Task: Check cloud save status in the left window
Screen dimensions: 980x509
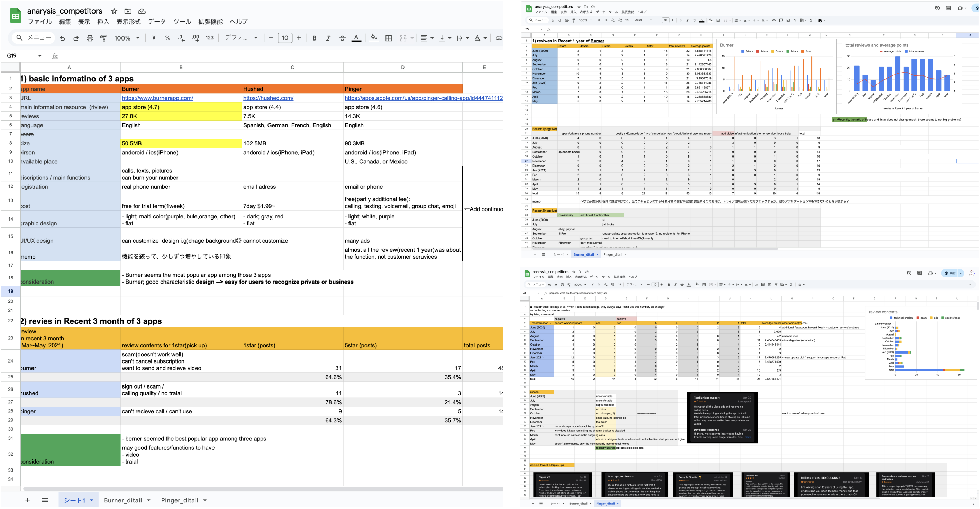Action: pos(142,11)
